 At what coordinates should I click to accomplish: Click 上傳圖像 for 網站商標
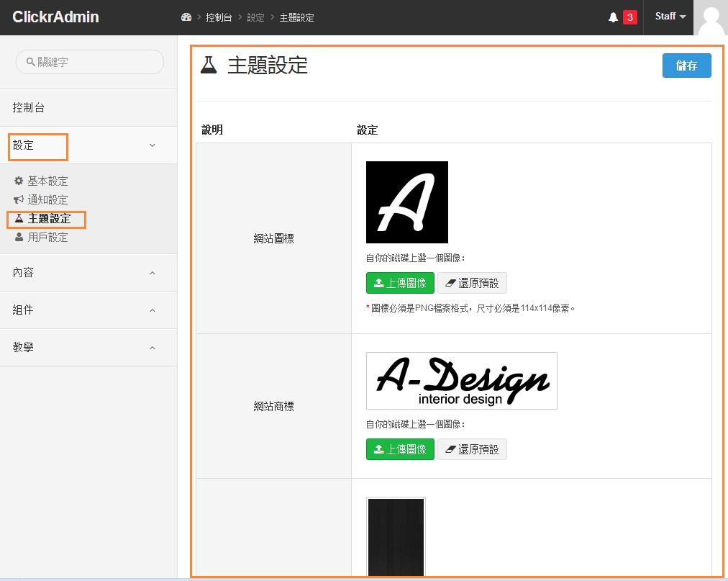click(x=400, y=449)
